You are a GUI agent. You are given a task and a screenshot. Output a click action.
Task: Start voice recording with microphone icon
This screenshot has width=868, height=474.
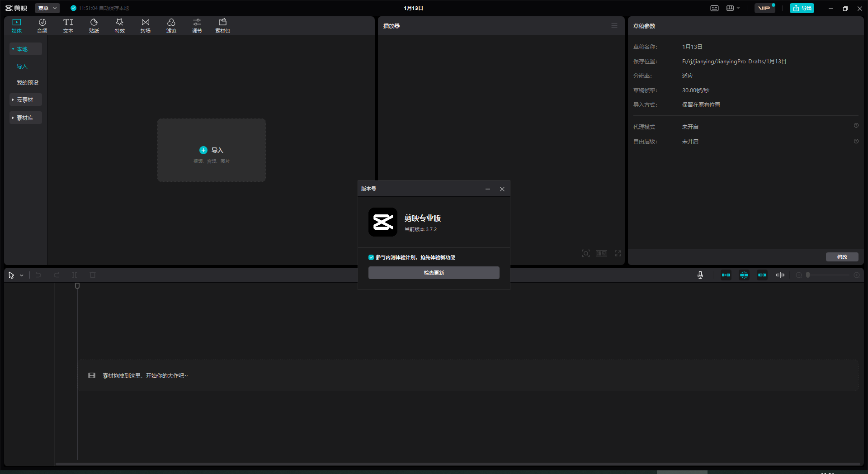[700, 275]
